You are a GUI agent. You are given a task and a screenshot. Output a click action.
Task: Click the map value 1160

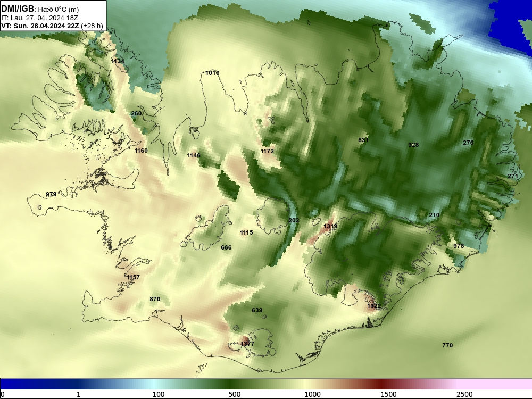[x=141, y=151]
